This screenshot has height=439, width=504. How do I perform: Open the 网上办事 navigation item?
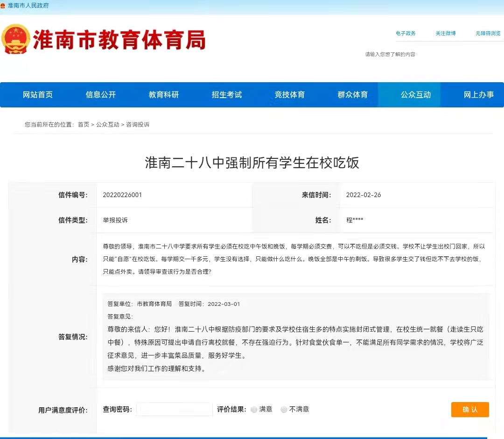(479, 95)
